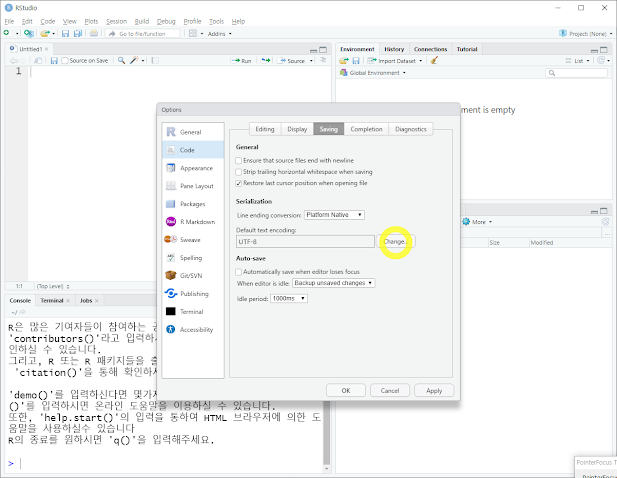Open the Import Dataset dropdown

[395, 61]
